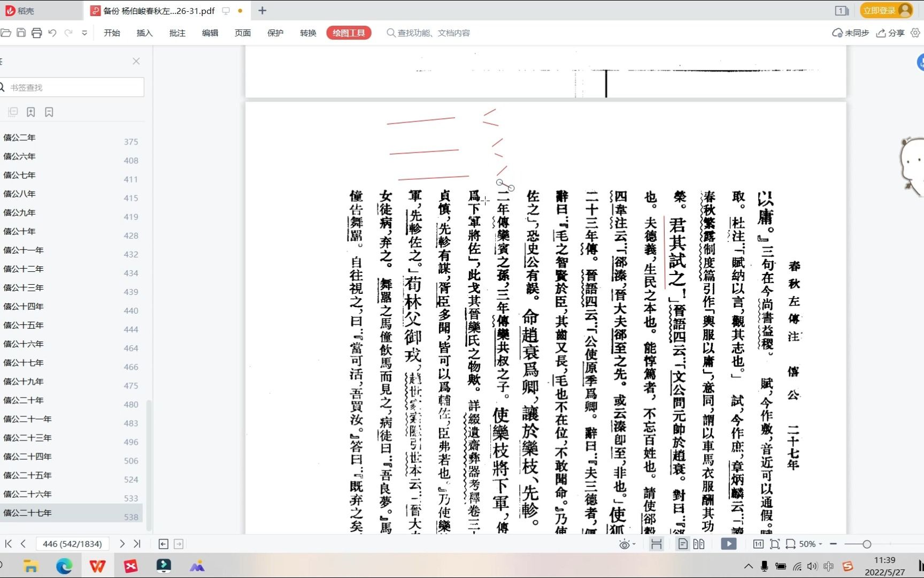Screen dimensions: 924x578
Task: Open the 转换 menu tab
Action: [x=307, y=33]
